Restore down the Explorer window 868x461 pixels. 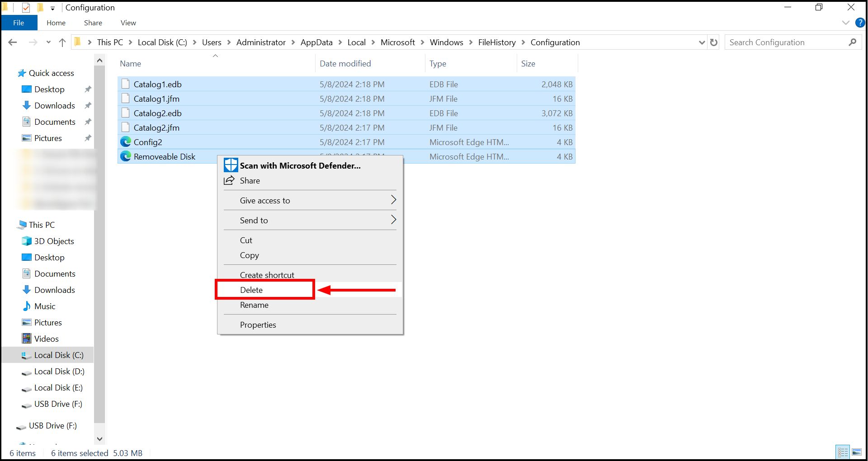coord(819,7)
